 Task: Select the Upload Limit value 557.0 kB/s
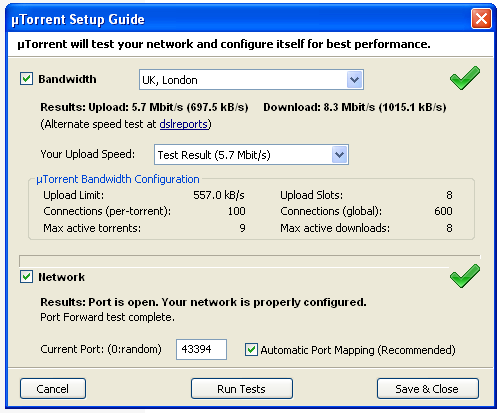(219, 195)
